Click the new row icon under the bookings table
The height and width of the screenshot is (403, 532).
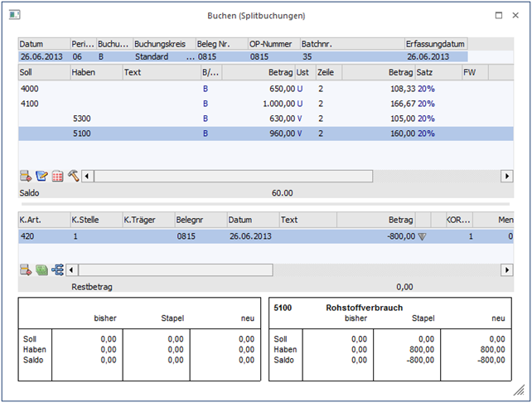tap(25, 176)
